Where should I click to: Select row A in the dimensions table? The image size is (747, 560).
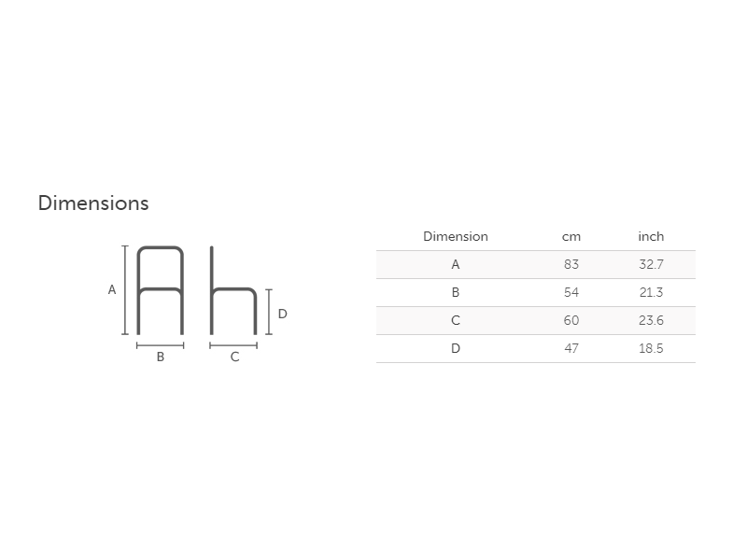456,264
